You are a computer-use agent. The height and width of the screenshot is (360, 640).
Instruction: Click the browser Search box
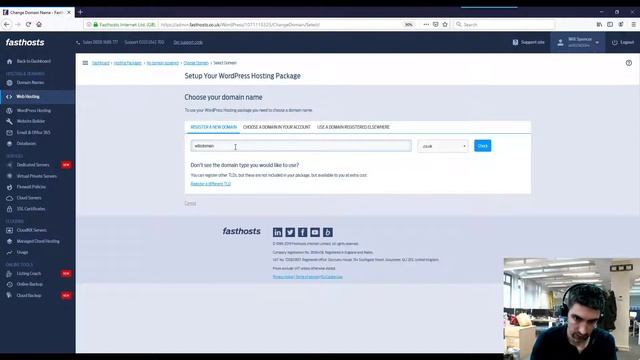[x=504, y=24]
